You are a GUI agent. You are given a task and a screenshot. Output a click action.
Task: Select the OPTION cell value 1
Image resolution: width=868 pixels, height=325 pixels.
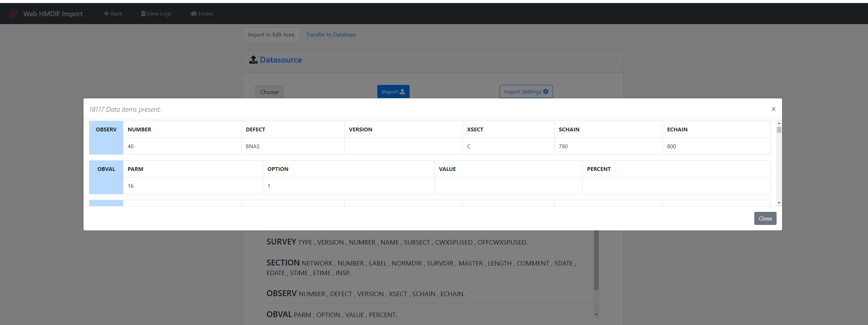click(x=349, y=186)
